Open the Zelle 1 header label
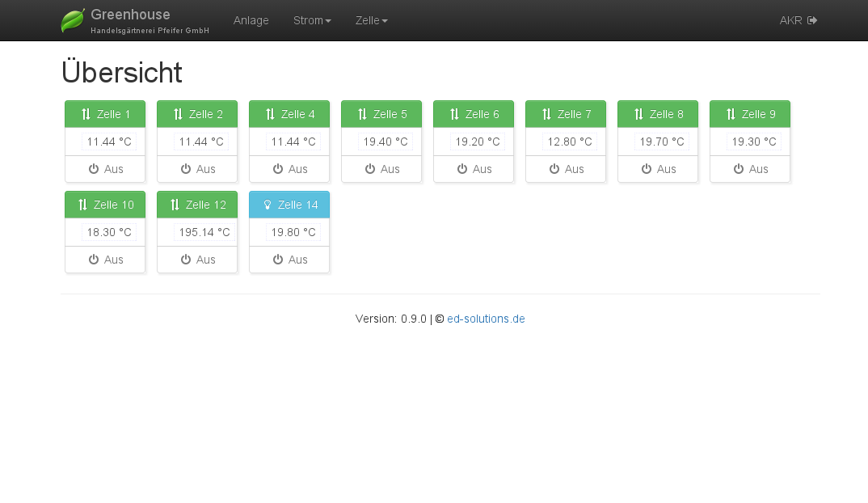The width and height of the screenshot is (868, 503). pos(113,114)
